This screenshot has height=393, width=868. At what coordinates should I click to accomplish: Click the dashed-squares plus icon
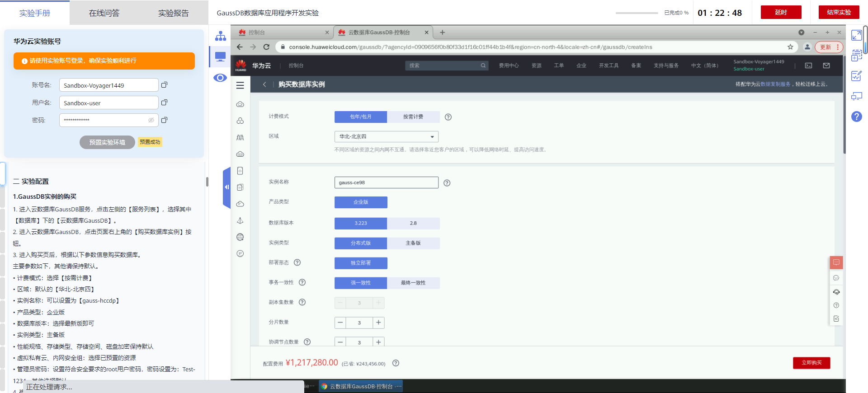(857, 56)
